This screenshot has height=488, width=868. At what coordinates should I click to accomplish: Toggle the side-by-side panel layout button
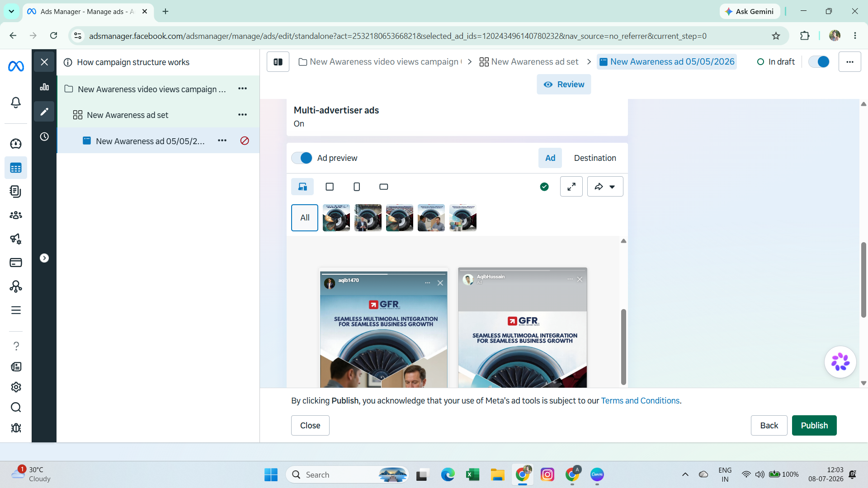click(278, 62)
